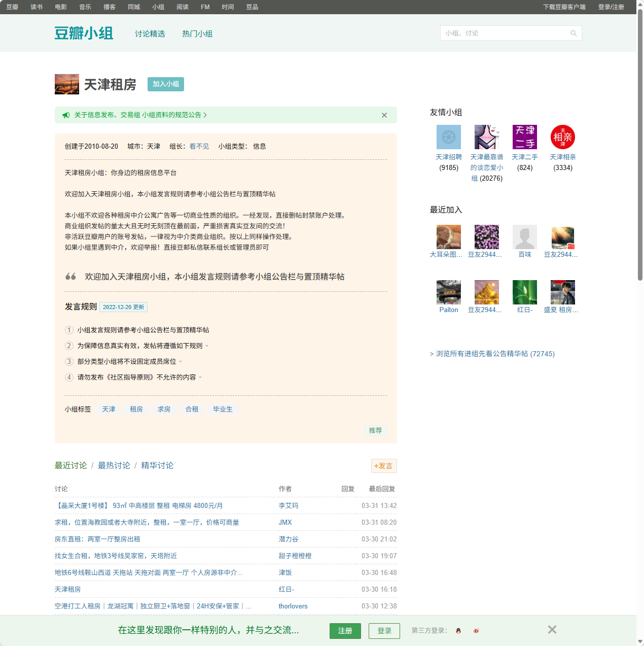644x646 pixels.
Task: Open the 天津相亲 red group icon
Action: point(563,137)
